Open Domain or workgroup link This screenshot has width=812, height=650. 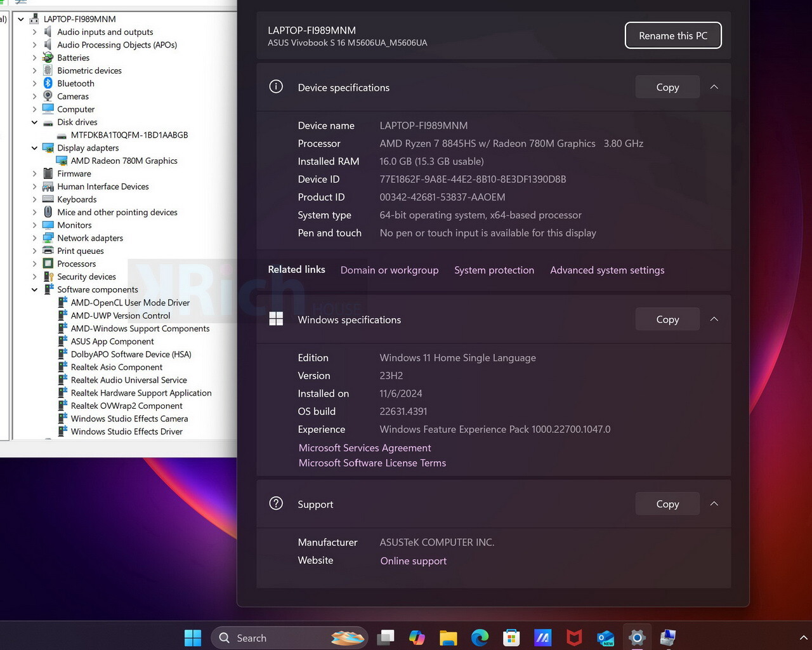click(390, 270)
